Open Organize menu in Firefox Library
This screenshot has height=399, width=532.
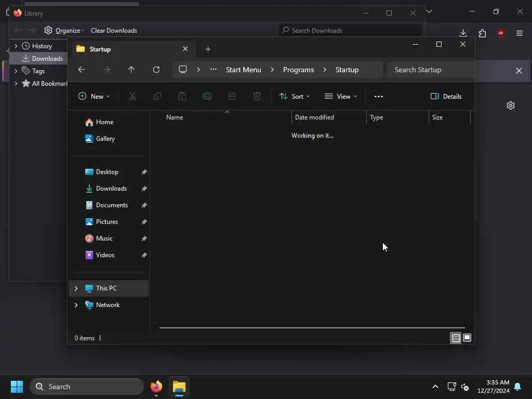coord(64,31)
